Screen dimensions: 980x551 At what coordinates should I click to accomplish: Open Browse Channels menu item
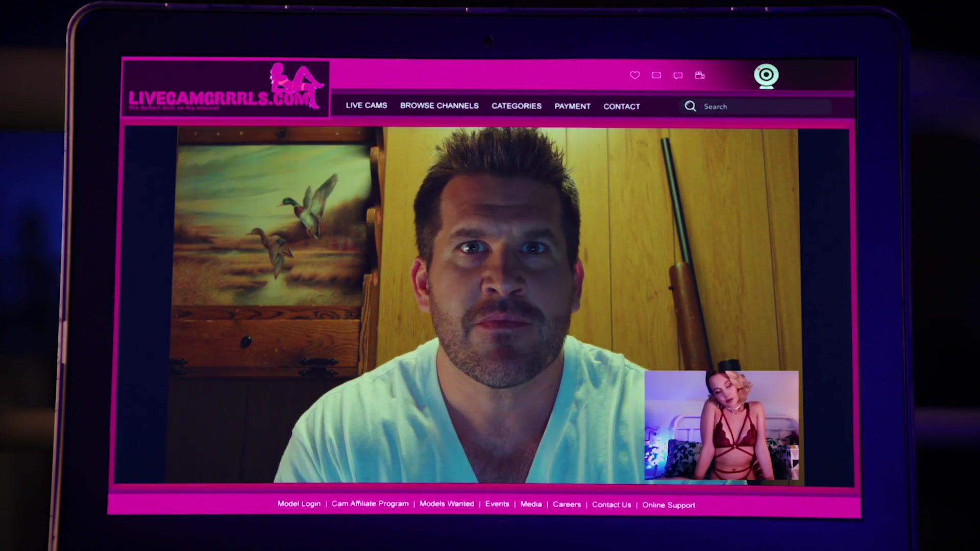[x=439, y=106]
